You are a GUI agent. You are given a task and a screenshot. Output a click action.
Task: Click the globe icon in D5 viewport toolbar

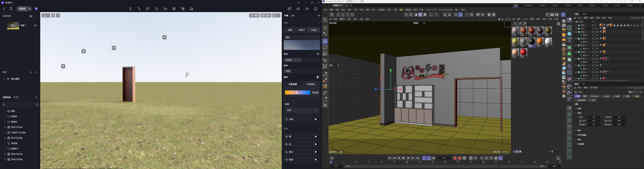(53, 15)
